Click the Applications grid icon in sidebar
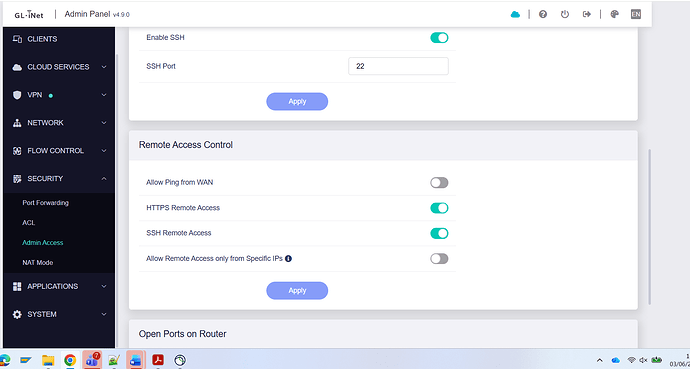The height and width of the screenshot is (369, 690). coord(17,286)
